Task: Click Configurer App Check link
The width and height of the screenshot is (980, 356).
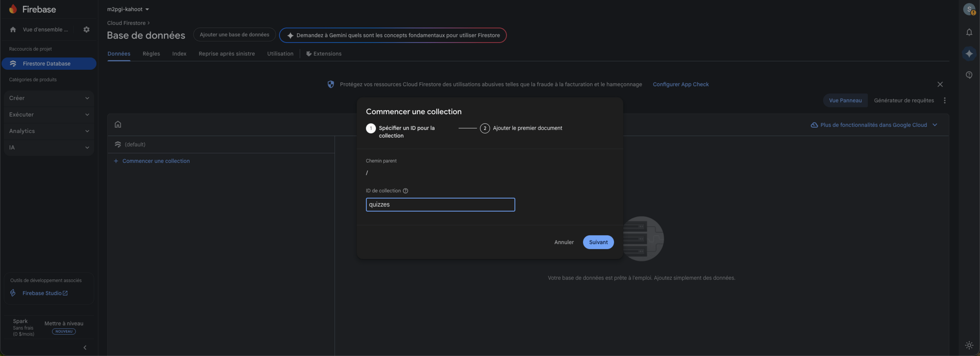Action: click(681, 84)
